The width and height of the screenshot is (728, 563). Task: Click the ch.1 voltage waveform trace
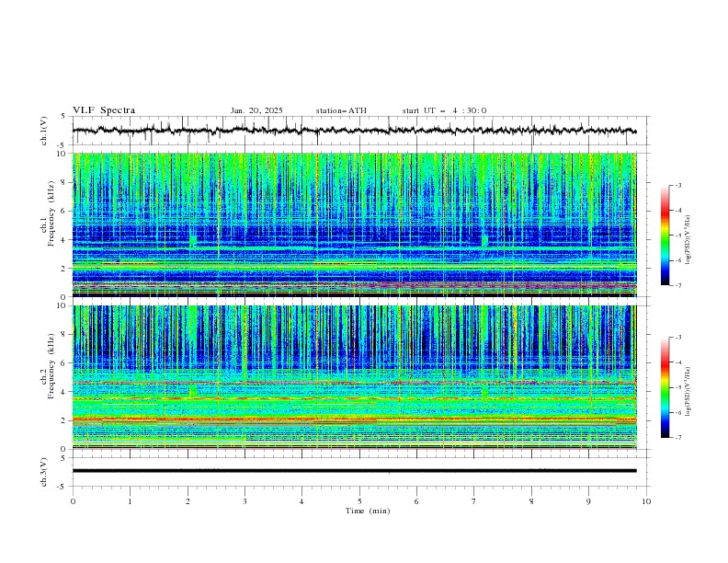point(354,131)
